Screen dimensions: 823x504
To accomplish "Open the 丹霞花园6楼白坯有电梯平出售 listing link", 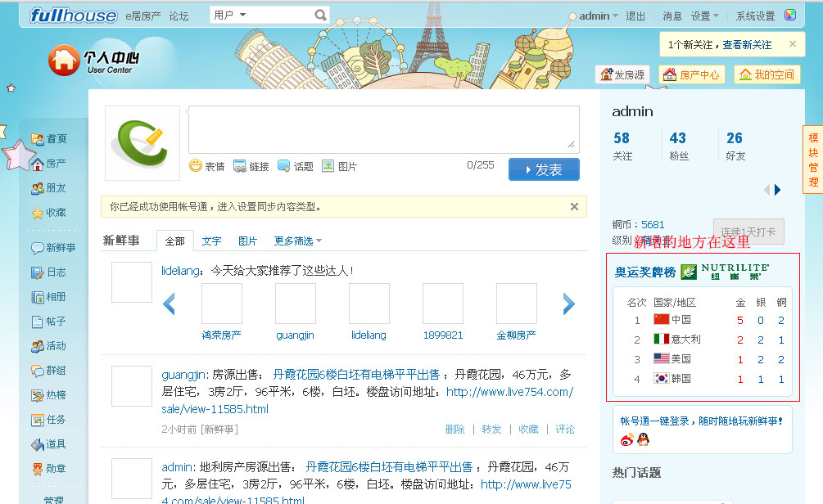I will pos(356,375).
